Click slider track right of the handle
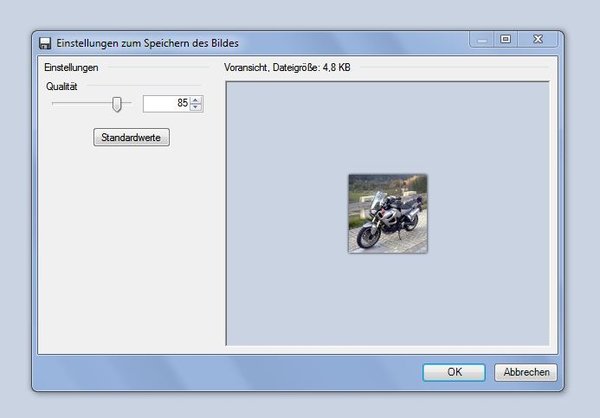This screenshot has width=600, height=418. 128,103
